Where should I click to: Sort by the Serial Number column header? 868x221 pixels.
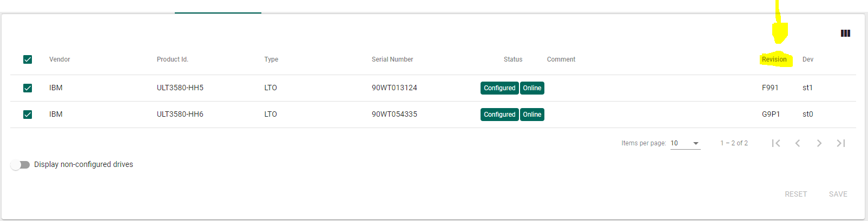392,59
